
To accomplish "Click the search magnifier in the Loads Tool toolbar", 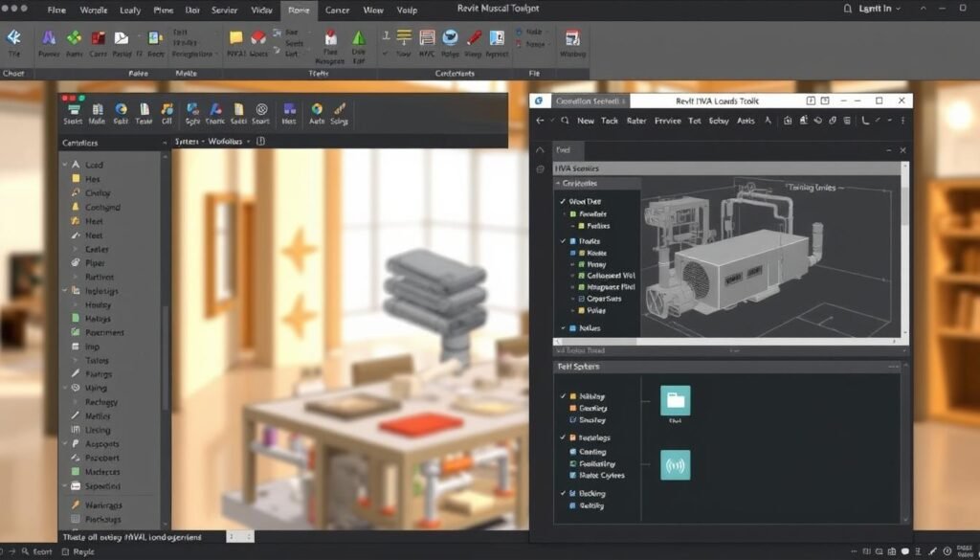I will pyautogui.click(x=565, y=121).
